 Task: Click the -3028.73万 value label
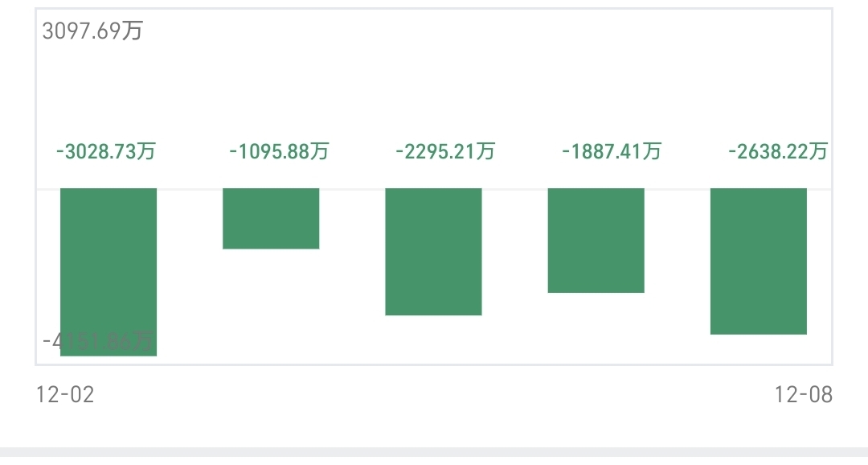pos(106,151)
